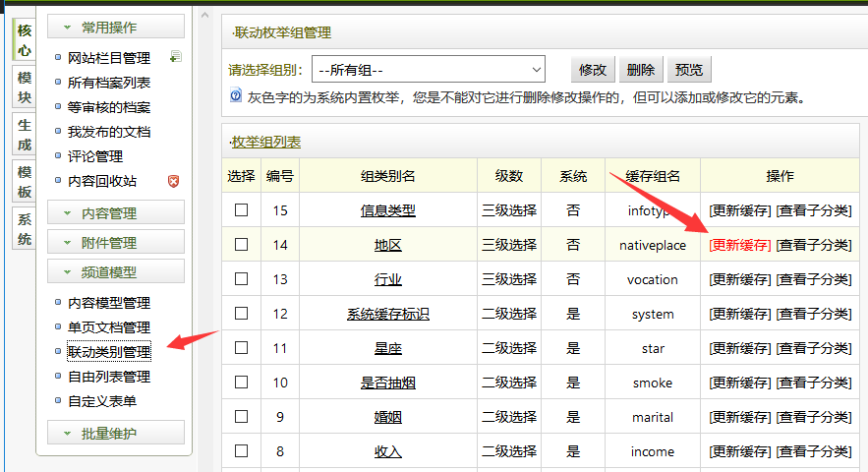The height and width of the screenshot is (472, 868).
Task: Open the 收入 group link
Action: click(x=387, y=451)
